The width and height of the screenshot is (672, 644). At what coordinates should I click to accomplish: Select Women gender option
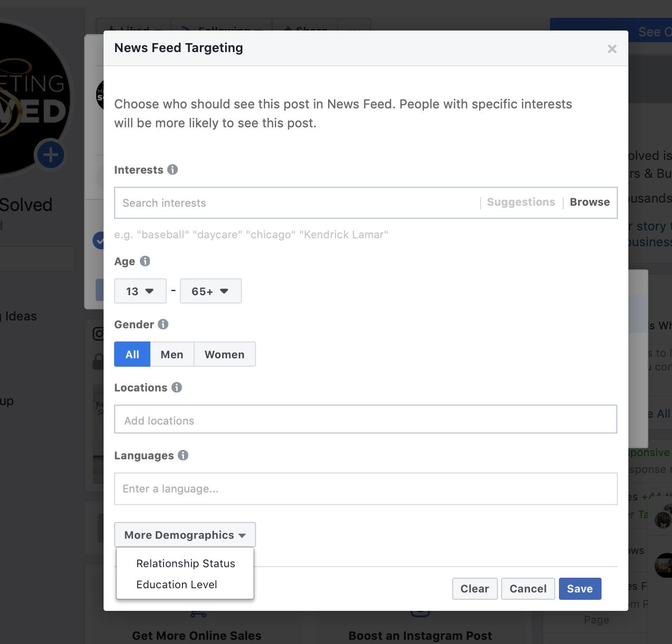tap(225, 354)
